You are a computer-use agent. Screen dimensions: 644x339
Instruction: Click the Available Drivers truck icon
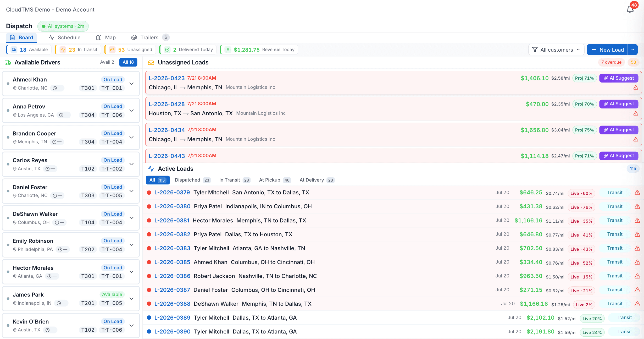(x=8, y=62)
